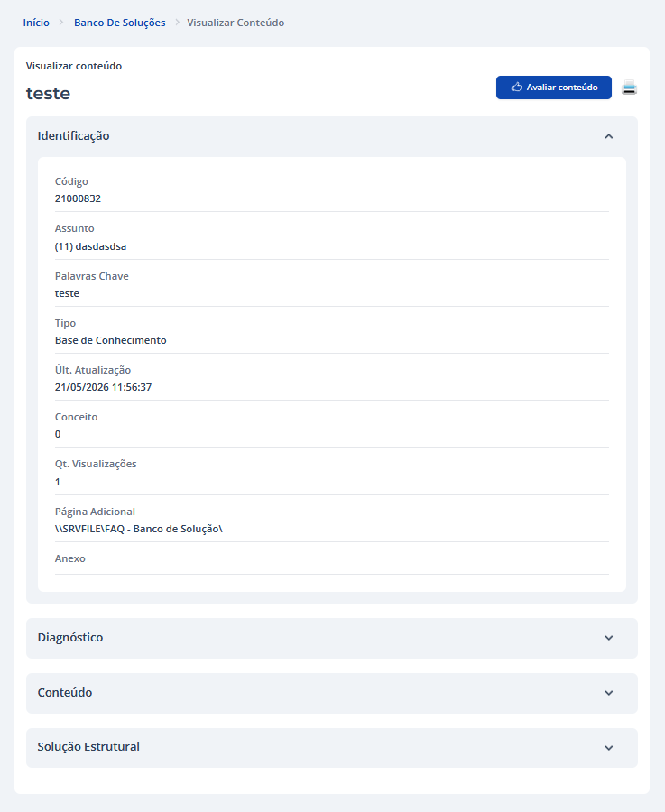Expand the Diagnóstico section chevron
The width and height of the screenshot is (665, 812).
coord(609,638)
